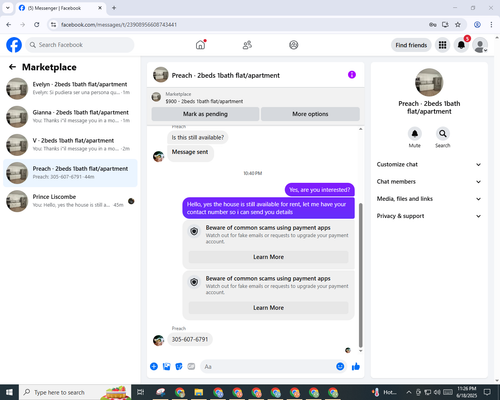500x400 pixels.
Task: Expand the Chat members section
Action: (429, 182)
